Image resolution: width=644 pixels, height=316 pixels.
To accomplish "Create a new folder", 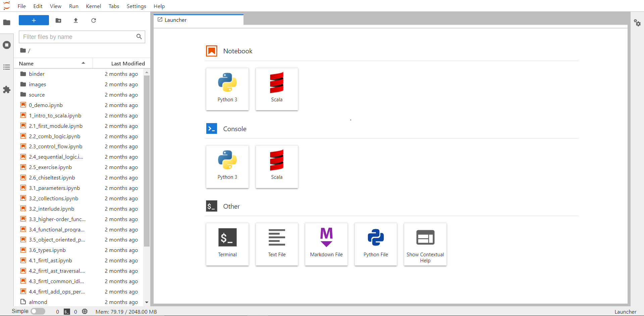I will coord(58,20).
